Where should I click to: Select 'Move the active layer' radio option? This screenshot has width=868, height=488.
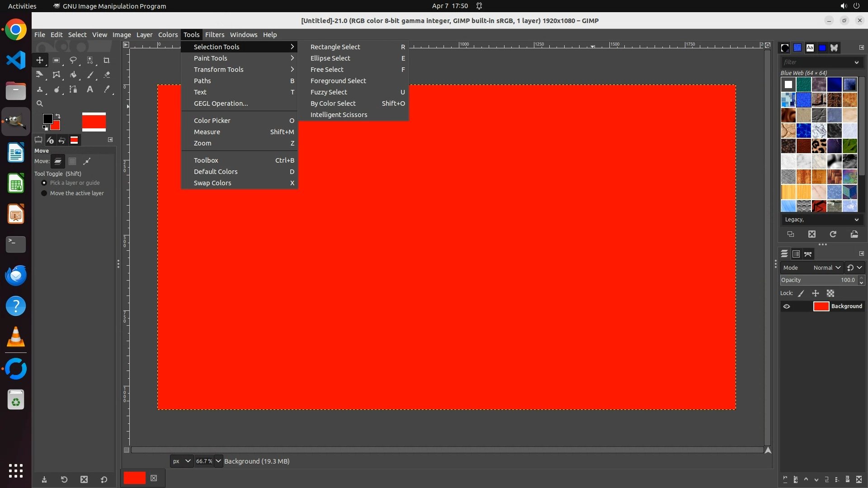(x=44, y=193)
